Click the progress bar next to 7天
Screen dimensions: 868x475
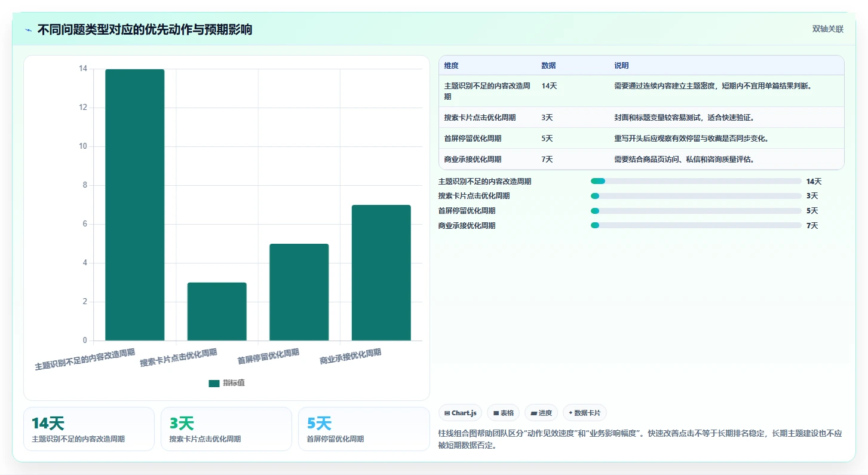(696, 225)
